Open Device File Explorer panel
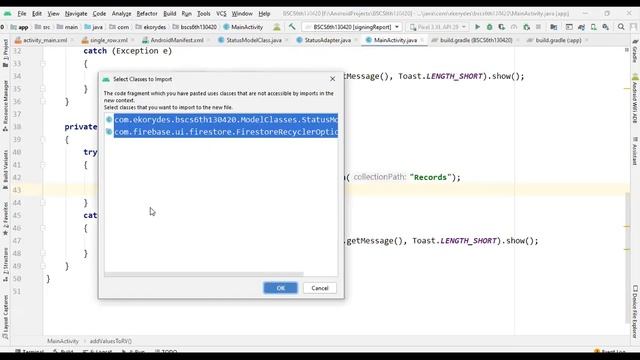 [x=635, y=311]
